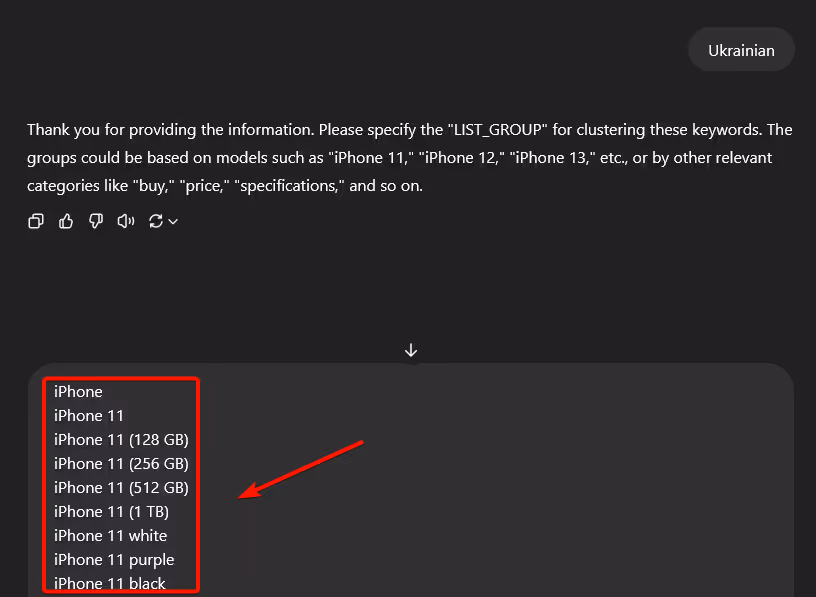The image size is (816, 597).
Task: Click the line 'iPhone 11 (256 GB)'
Action: 121,464
